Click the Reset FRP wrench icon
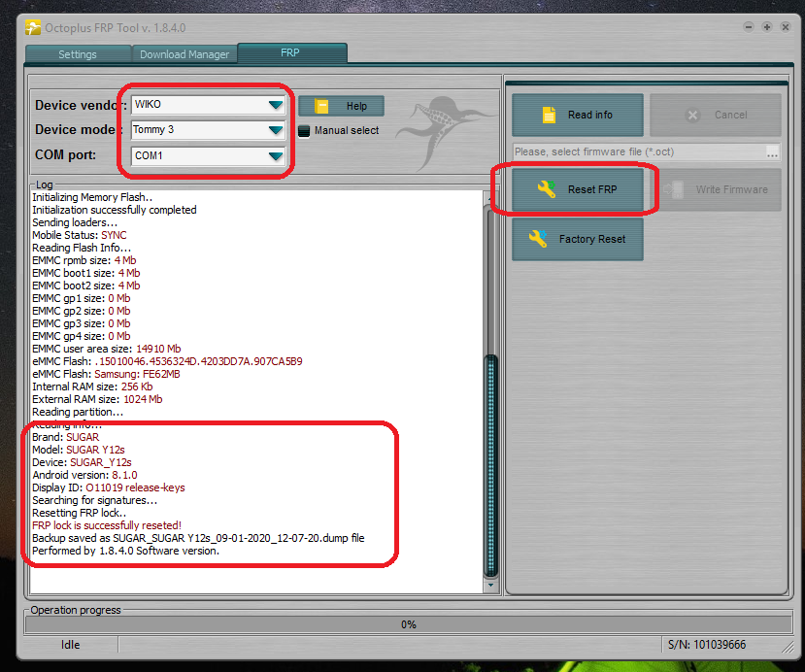 pos(547,189)
